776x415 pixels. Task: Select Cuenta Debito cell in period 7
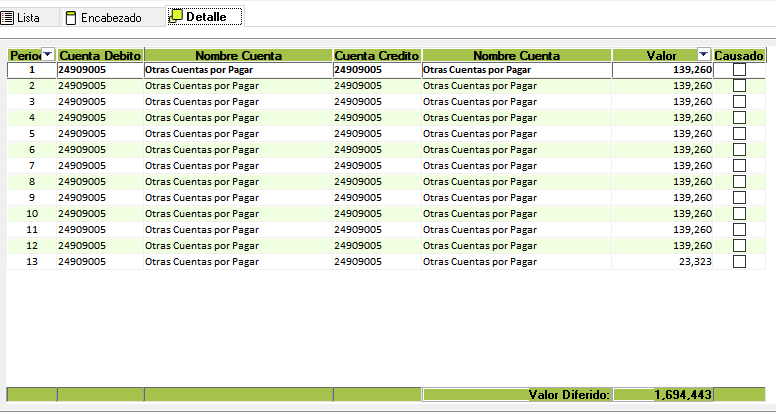coord(81,166)
